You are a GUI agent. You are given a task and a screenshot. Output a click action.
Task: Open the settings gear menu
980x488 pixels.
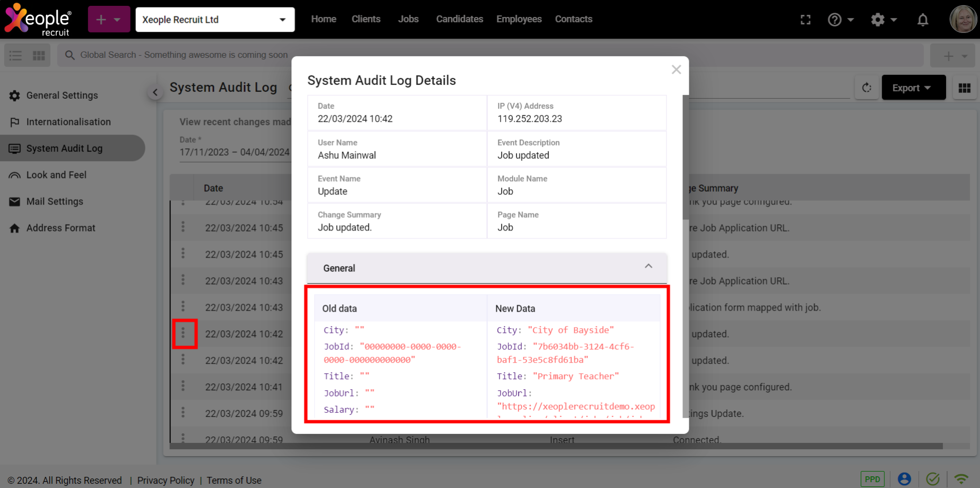(x=883, y=20)
